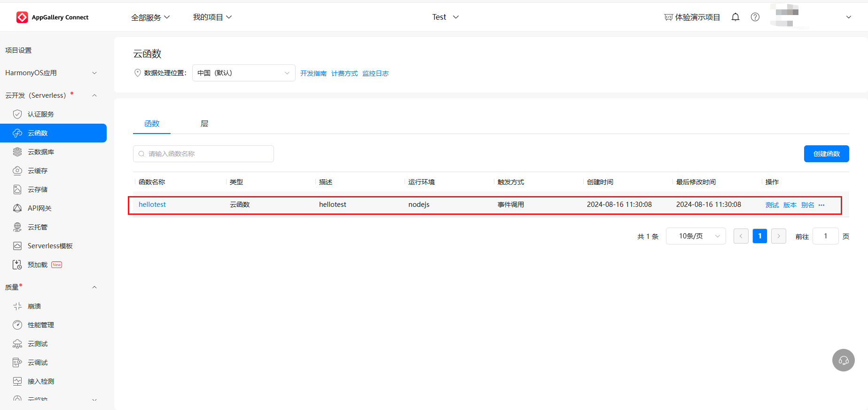Open the 我的项目 dropdown menu
Image resolution: width=868 pixels, height=410 pixels.
point(212,17)
